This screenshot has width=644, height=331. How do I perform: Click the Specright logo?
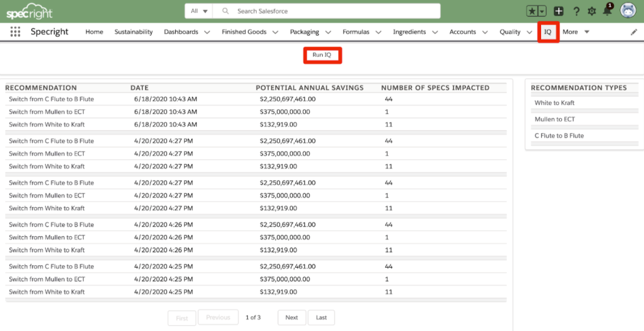click(31, 11)
